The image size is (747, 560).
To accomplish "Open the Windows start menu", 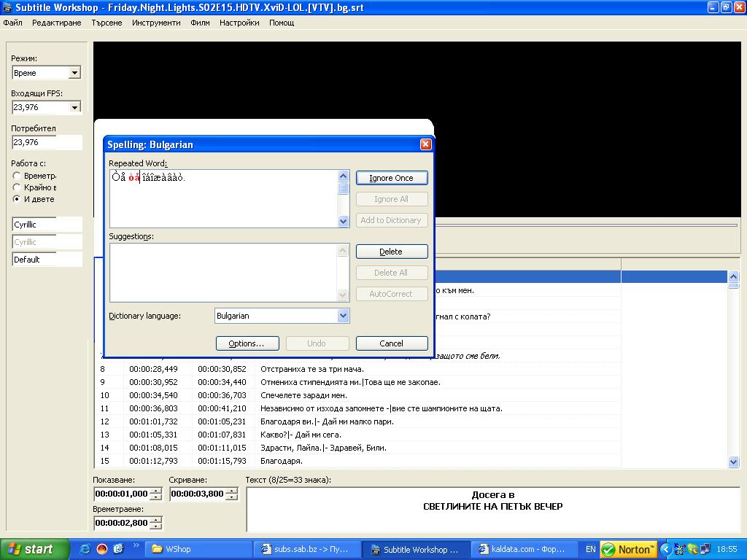I will click(x=34, y=549).
